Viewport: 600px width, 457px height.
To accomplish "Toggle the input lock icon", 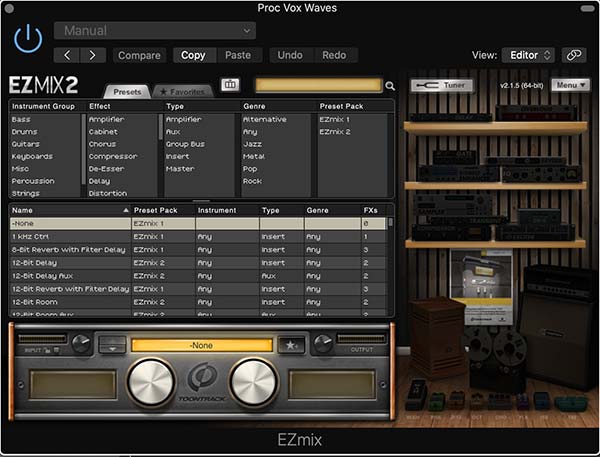I will (47, 350).
